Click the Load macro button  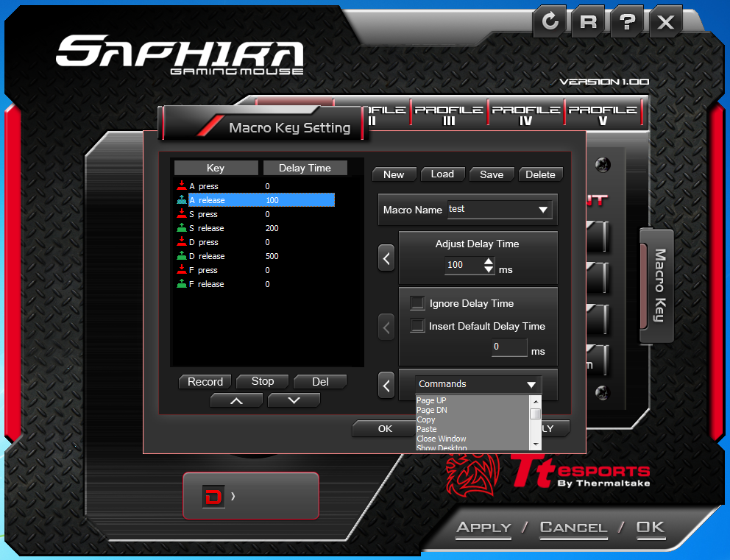(442, 174)
